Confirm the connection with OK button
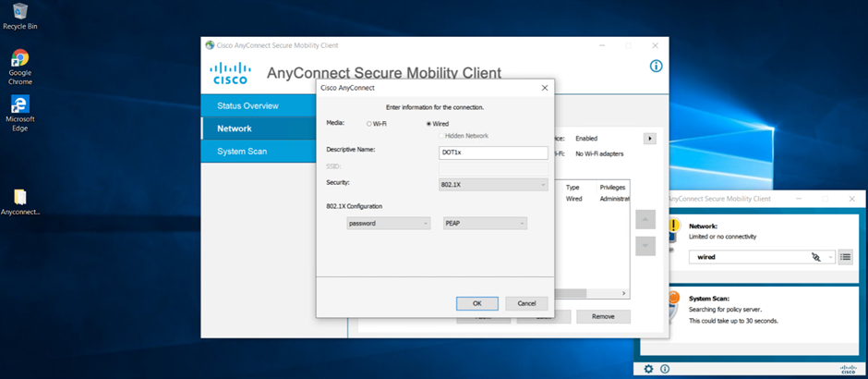The height and width of the screenshot is (379, 868). 477,303
